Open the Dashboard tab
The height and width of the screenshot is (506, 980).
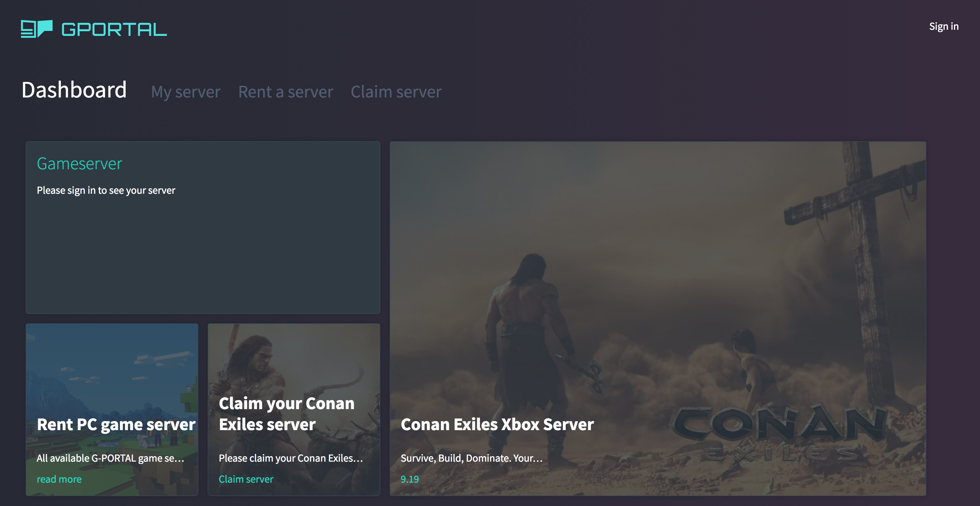[x=74, y=90]
